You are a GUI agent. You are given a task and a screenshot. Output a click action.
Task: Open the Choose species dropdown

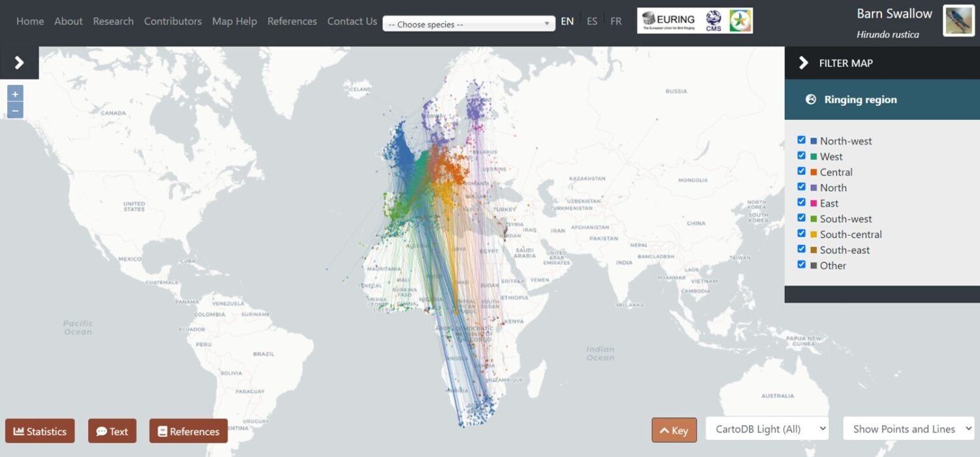[x=468, y=24]
